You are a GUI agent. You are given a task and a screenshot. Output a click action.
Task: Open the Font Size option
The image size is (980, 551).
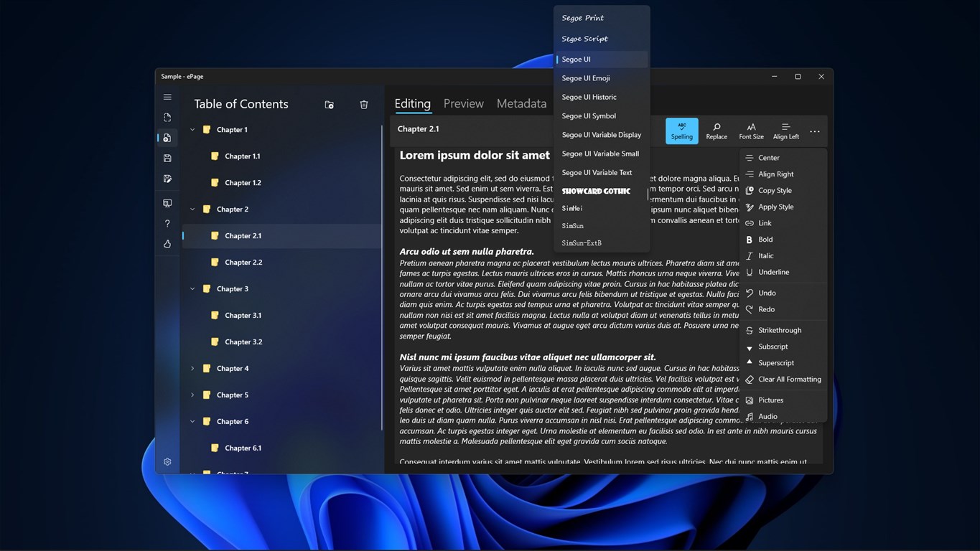point(751,131)
